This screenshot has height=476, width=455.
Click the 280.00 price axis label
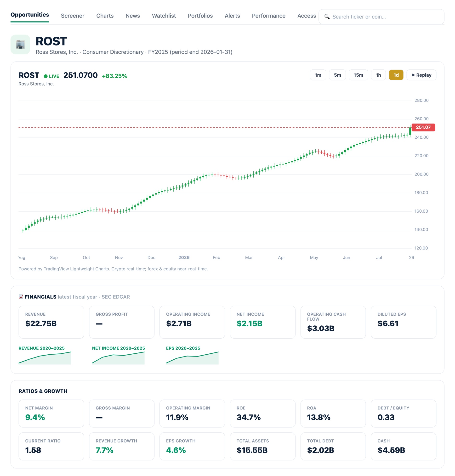coord(421,100)
